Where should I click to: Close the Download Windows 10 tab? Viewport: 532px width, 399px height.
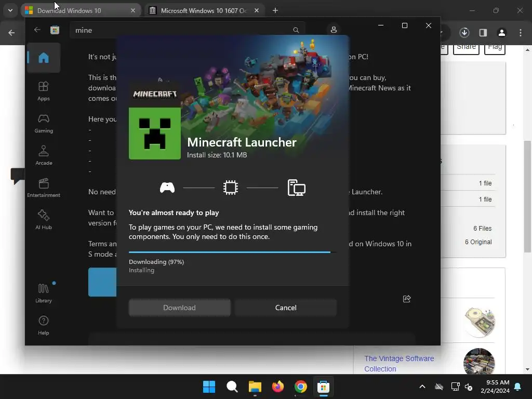coord(132,10)
